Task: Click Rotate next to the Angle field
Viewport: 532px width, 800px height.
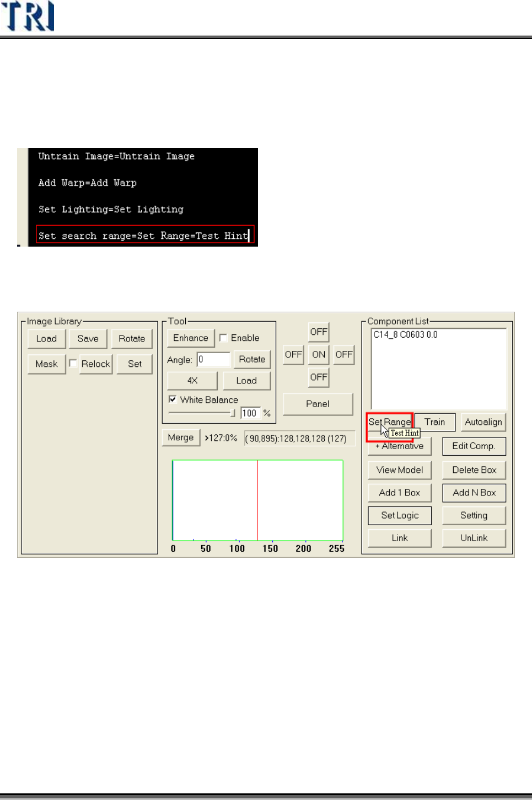Action: click(x=252, y=359)
